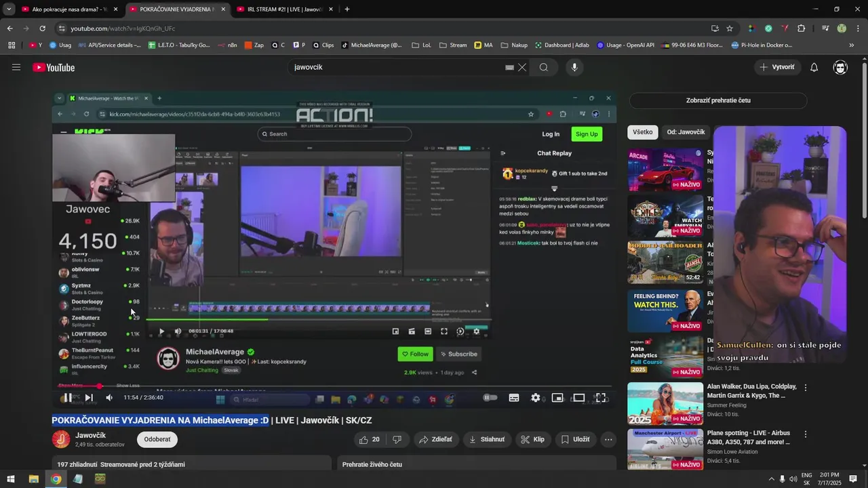Open the Path of Exile live thumbnail
This screenshot has height=488, width=868.
tap(665, 216)
